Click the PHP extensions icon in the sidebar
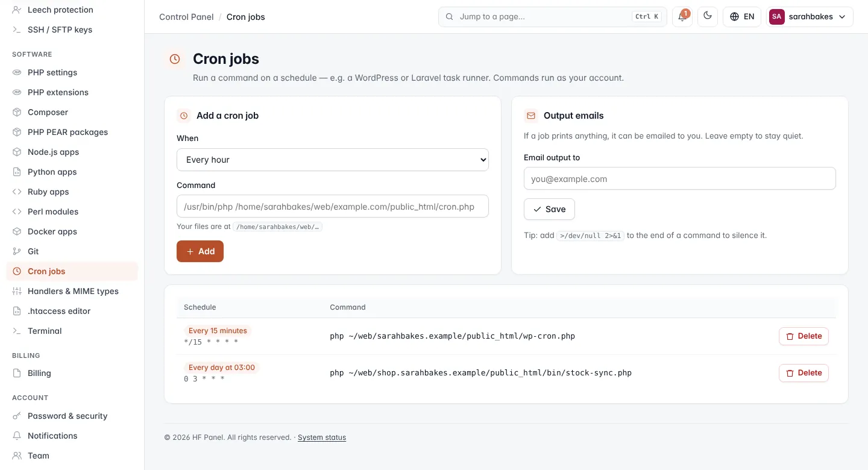 [x=17, y=92]
